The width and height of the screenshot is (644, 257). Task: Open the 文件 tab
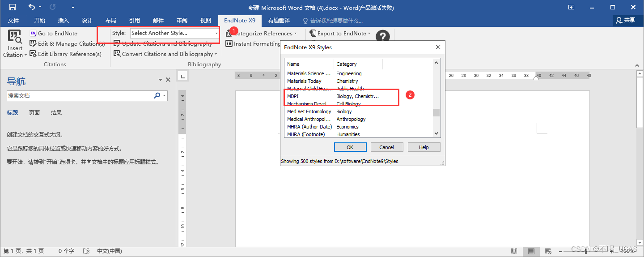pyautogui.click(x=13, y=21)
